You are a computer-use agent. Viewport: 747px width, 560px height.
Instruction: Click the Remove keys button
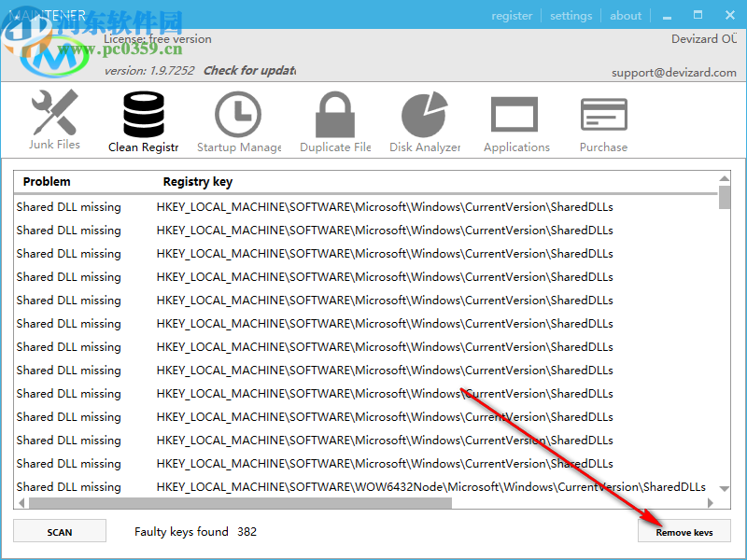684,531
